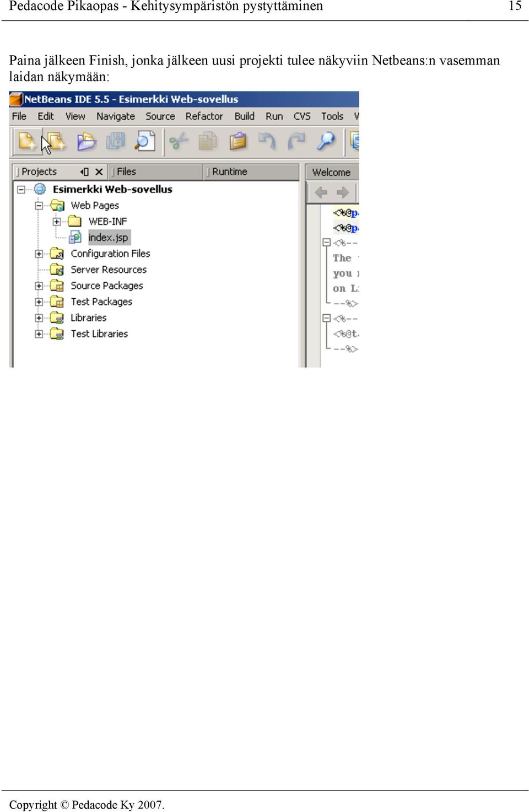This screenshot has width=529, height=812.
Task: Click the editor Forward arrow icon
Action: pyautogui.click(x=343, y=192)
